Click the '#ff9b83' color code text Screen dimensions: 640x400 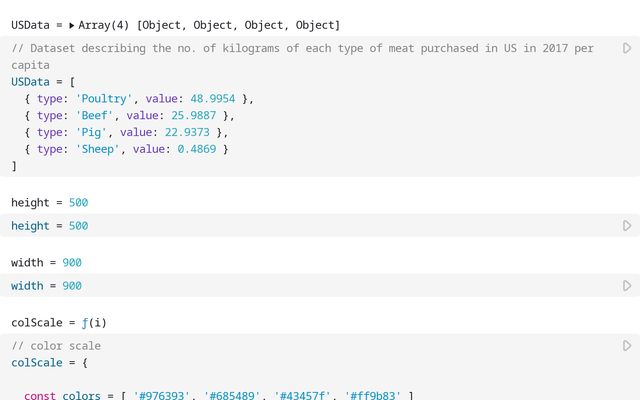click(373, 395)
